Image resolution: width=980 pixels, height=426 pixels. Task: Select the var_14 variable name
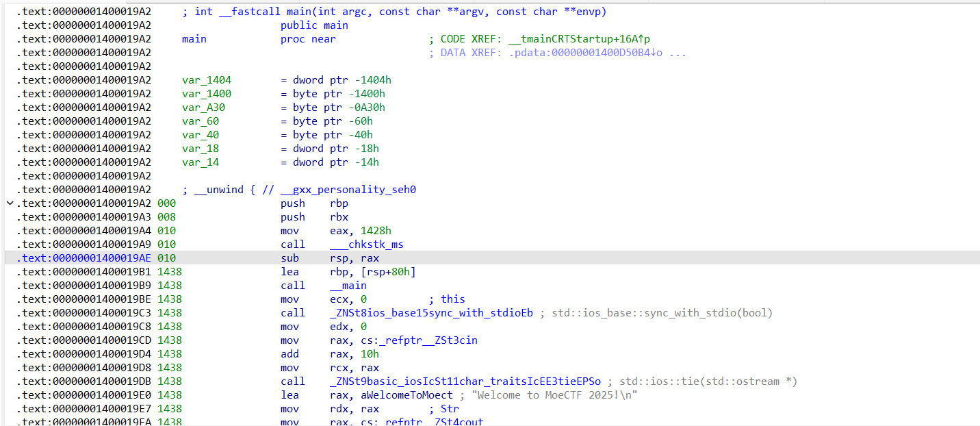coord(201,162)
